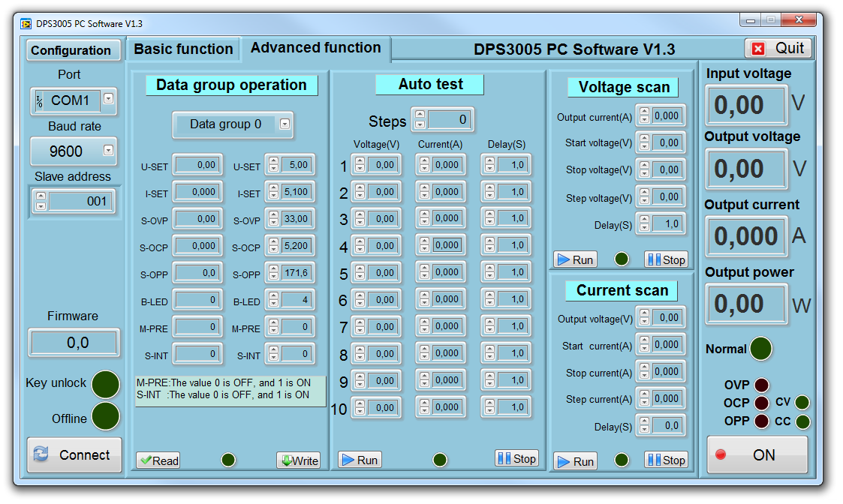Image resolution: width=843 pixels, height=504 pixels.
Task: Click Current scan Step current stepper
Action: pos(644,398)
